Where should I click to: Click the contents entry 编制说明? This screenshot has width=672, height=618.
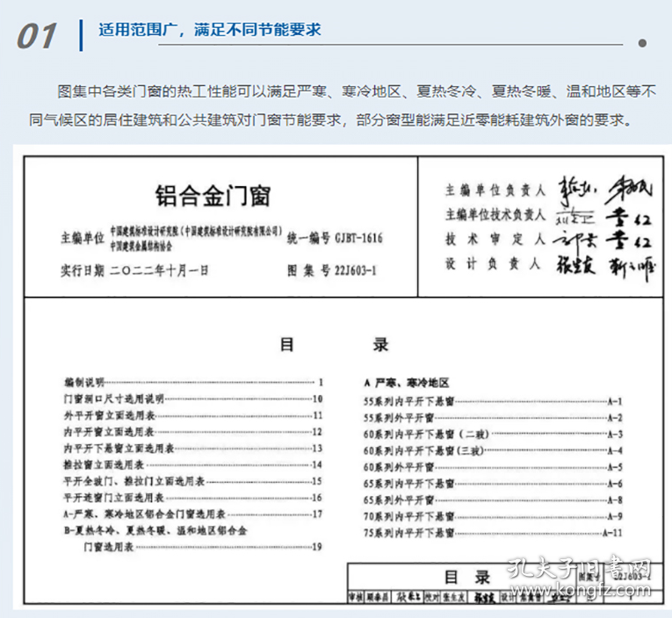coord(193,382)
